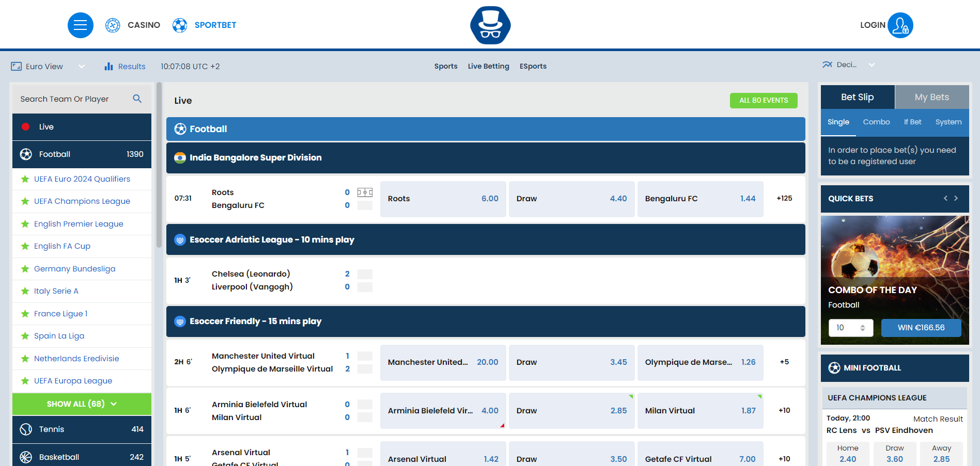Click the left sidebar scrollbar

[x=159, y=165]
